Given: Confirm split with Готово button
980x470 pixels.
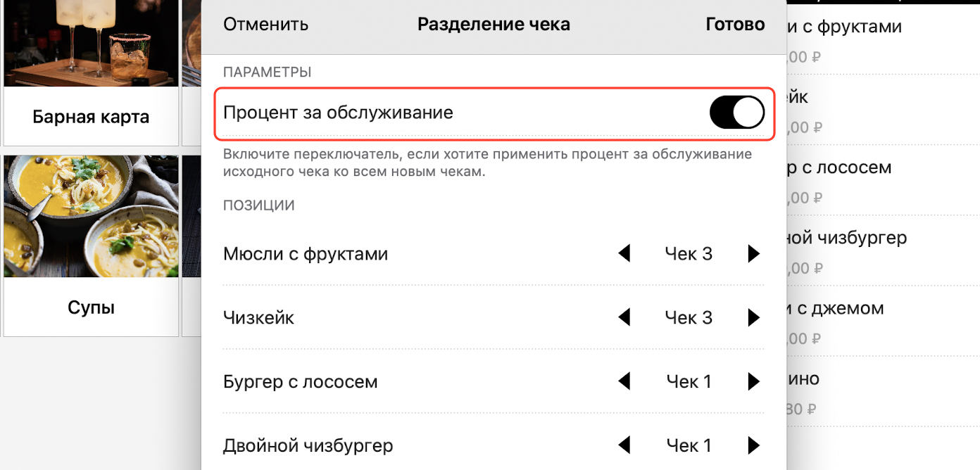Looking at the screenshot, I should click(735, 25).
